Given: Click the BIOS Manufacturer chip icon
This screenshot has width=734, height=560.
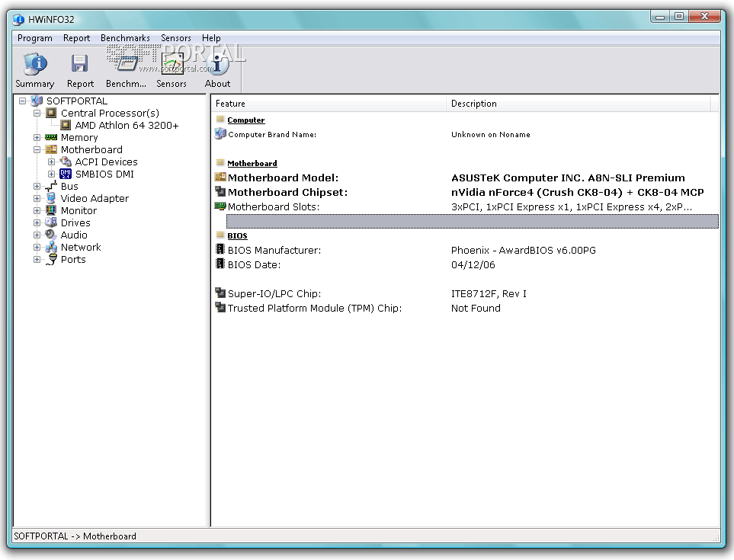Looking at the screenshot, I should tap(220, 249).
